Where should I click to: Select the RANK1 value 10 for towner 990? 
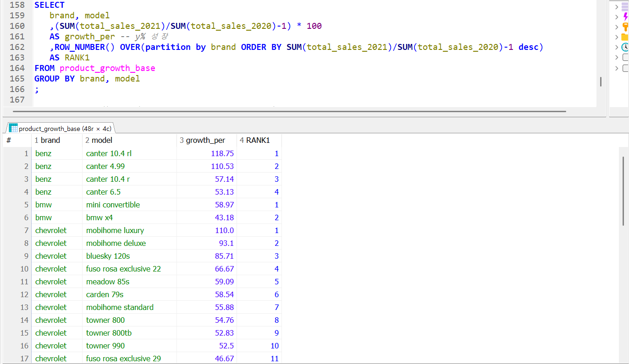click(259, 346)
